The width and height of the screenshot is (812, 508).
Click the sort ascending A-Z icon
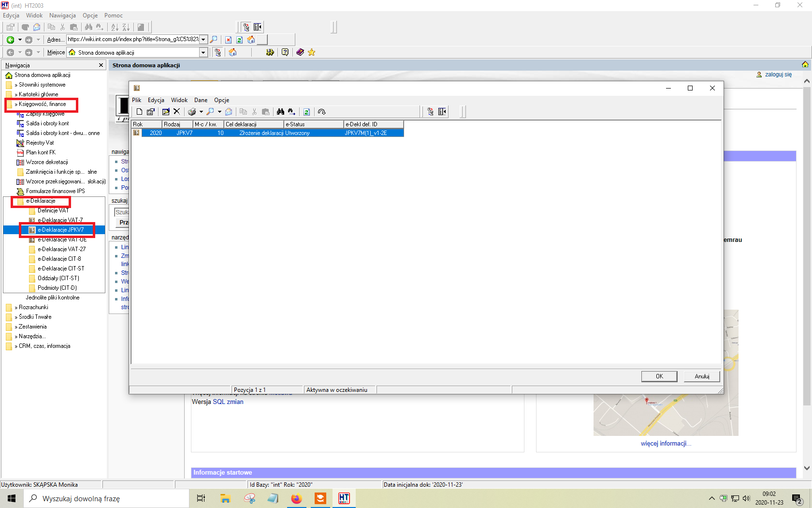pyautogui.click(x=115, y=27)
